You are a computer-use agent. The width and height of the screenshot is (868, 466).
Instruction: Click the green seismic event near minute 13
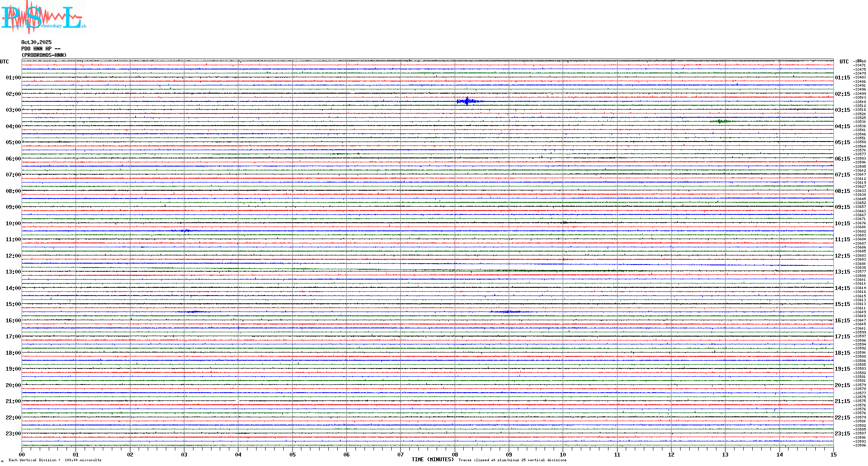[720, 121]
